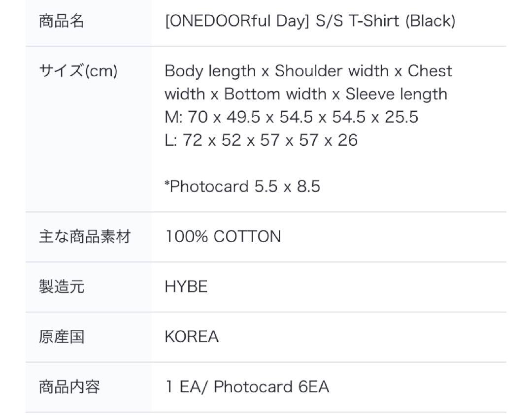Click the 25.5 sleeve length value
532x415 pixels.
click(401, 117)
